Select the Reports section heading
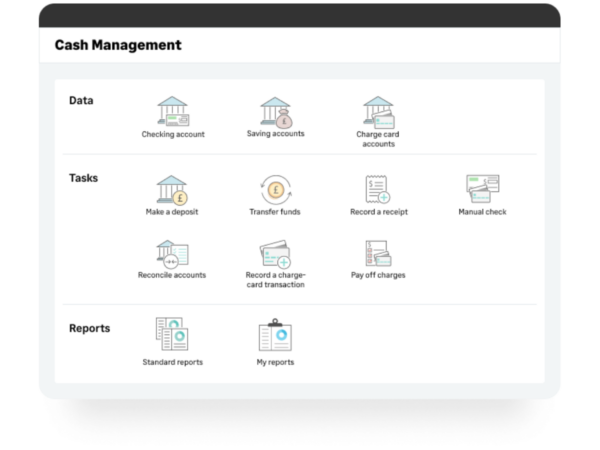 90,329
